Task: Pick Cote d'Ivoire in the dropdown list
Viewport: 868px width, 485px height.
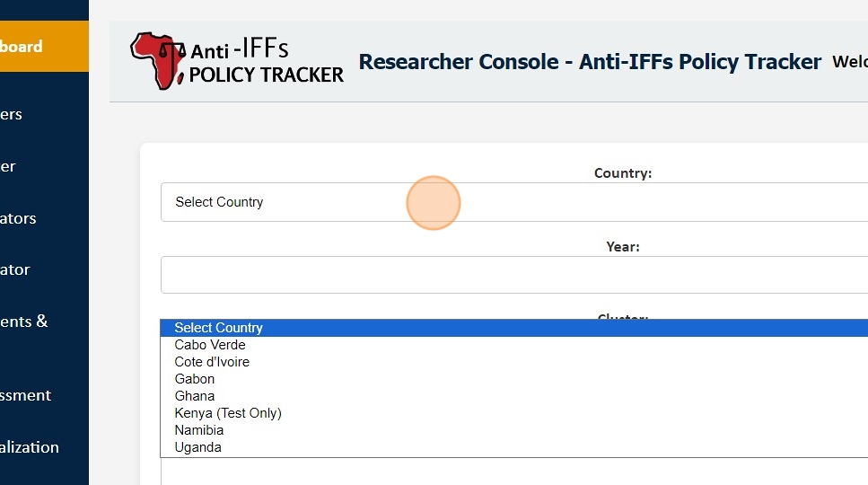Action: pos(212,362)
